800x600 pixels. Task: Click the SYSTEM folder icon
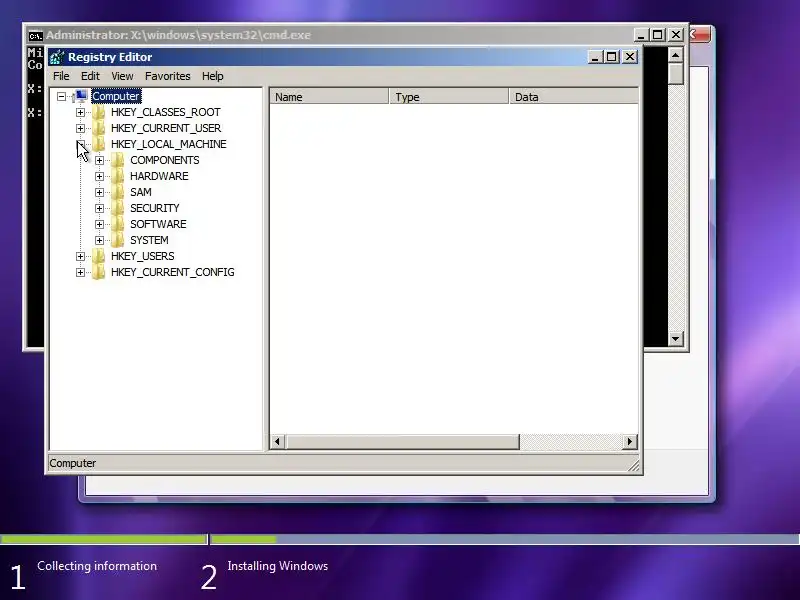coord(117,240)
